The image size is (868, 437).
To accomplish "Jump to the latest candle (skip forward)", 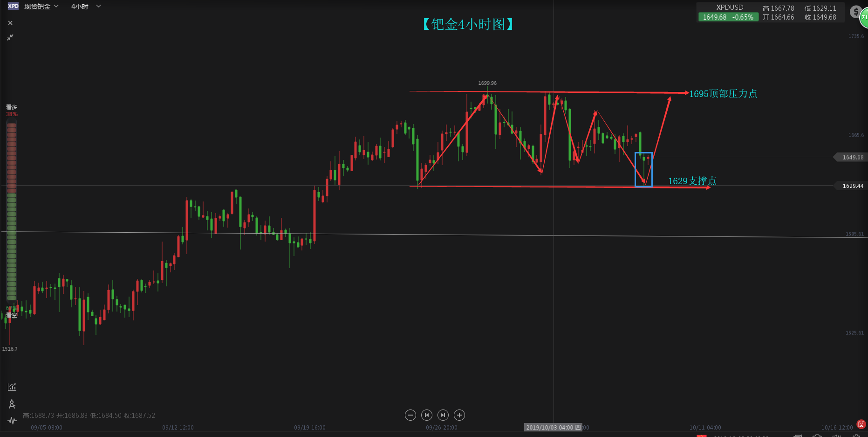I will coord(443,415).
